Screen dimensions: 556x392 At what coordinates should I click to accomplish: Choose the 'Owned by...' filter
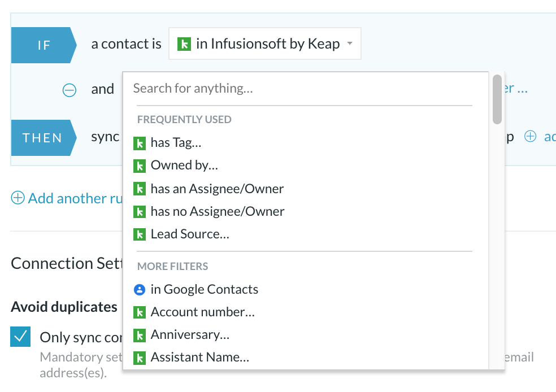[x=184, y=165]
